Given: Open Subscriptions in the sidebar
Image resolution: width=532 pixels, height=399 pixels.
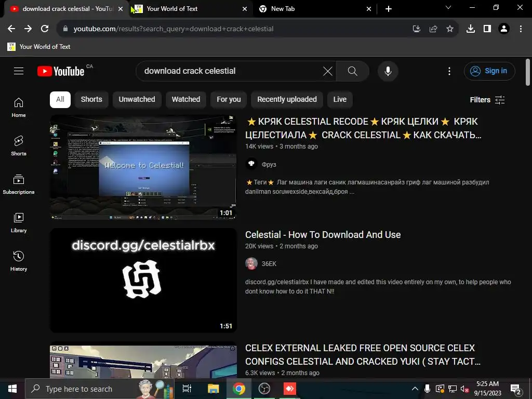Looking at the screenshot, I should pos(19,184).
